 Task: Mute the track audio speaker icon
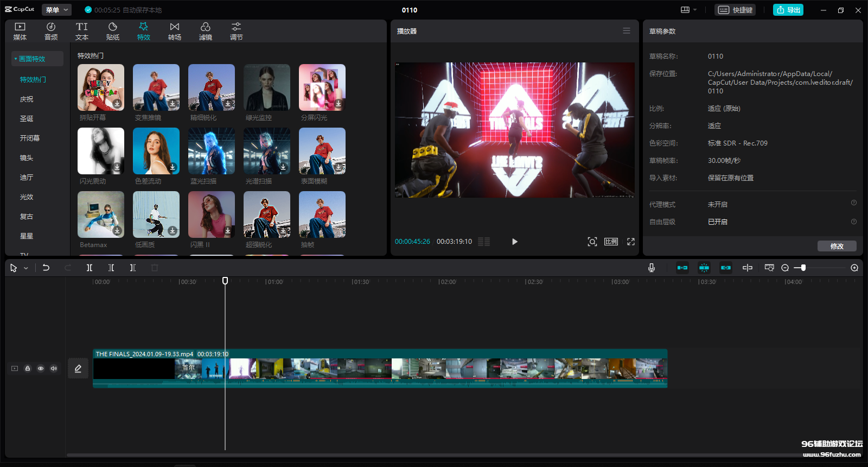click(x=54, y=369)
